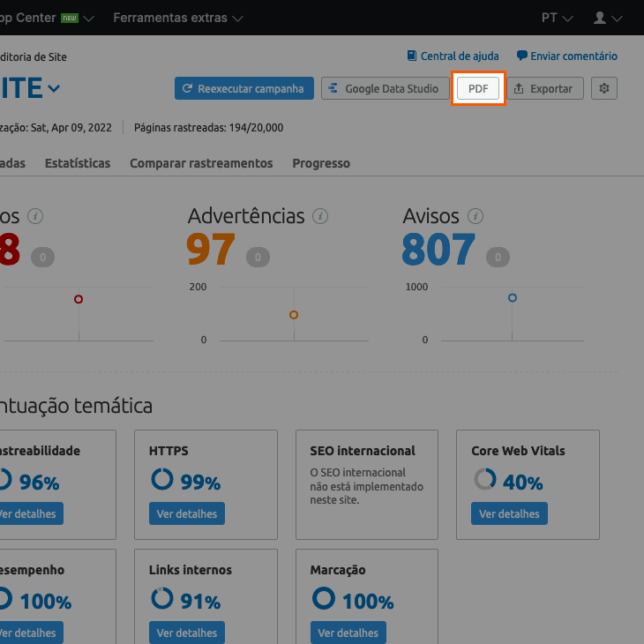
Task: Click Ver detalhes under Core Web Vitals
Action: tap(509, 513)
